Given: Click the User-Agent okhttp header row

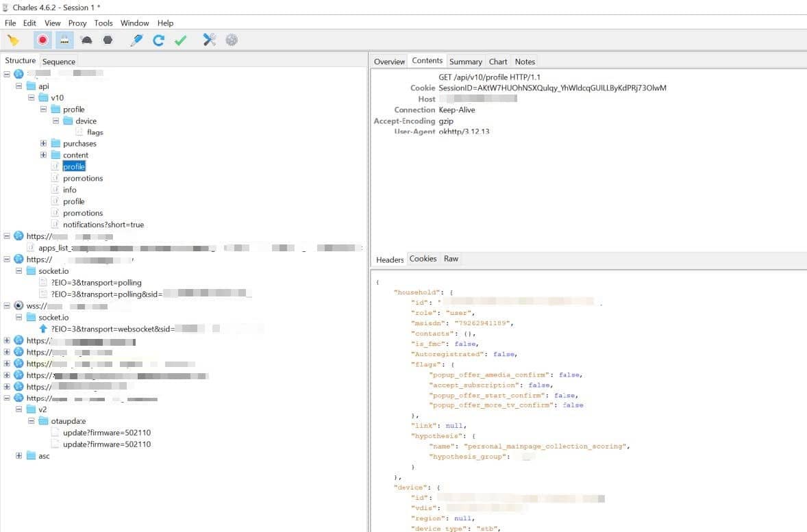Looking at the screenshot, I should coord(442,131).
